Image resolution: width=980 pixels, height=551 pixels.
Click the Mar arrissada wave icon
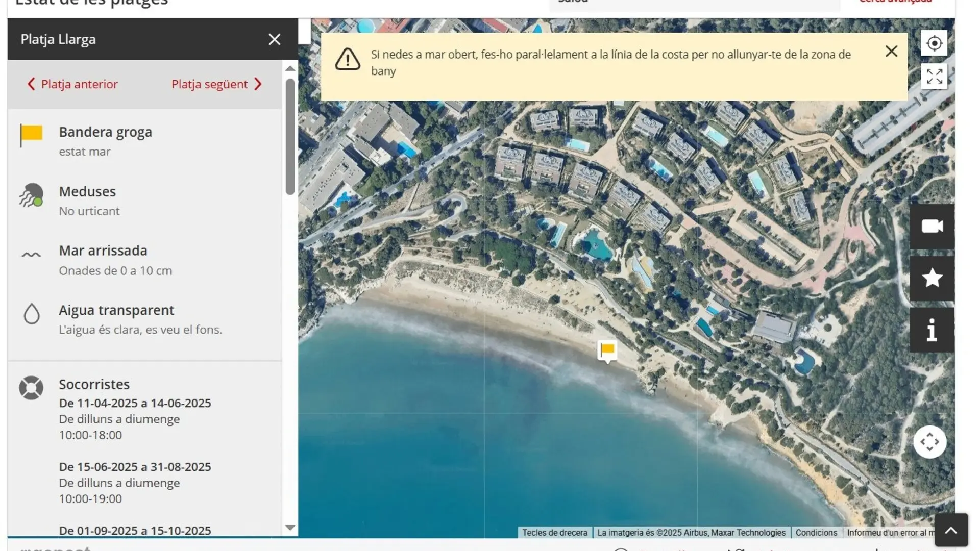[31, 255]
